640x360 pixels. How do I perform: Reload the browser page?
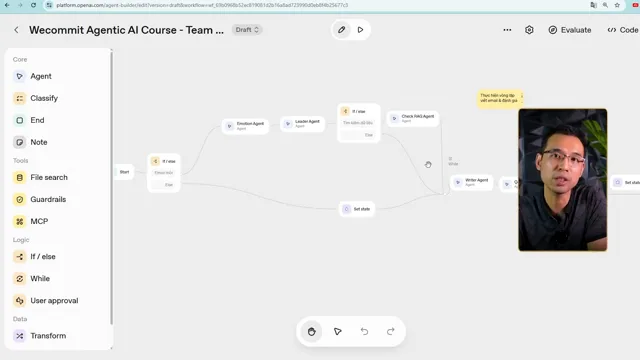pos(33,5)
